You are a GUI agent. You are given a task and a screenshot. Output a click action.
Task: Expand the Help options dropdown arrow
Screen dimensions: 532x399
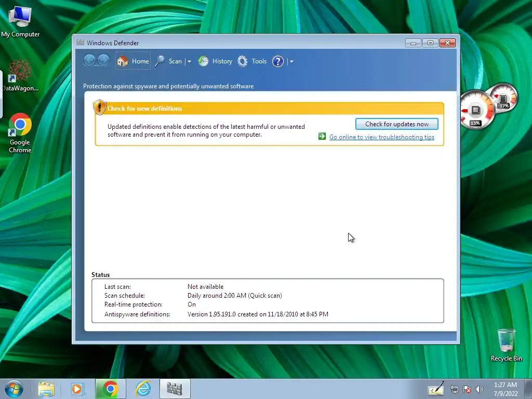point(291,61)
